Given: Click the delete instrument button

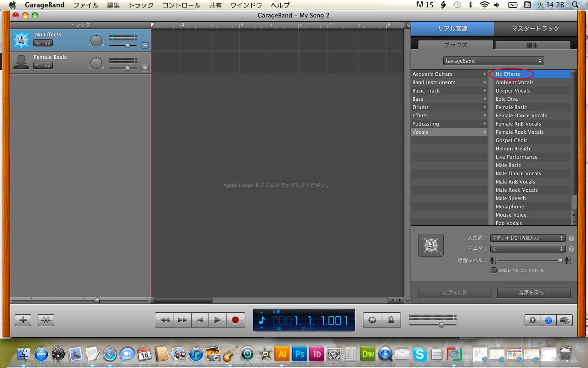Looking at the screenshot, I should (455, 293).
